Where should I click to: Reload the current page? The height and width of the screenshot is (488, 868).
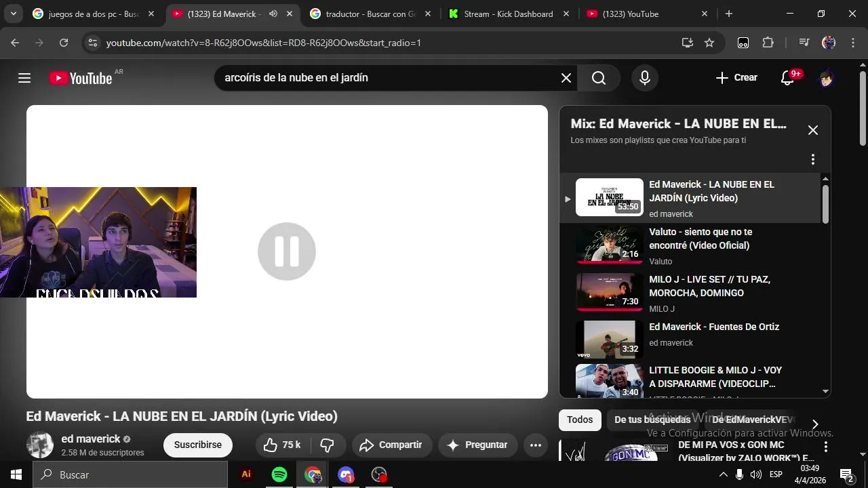[64, 43]
